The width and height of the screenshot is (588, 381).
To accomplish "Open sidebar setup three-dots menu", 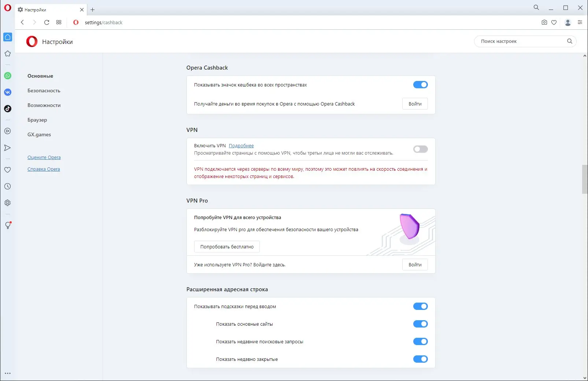I will (8, 374).
